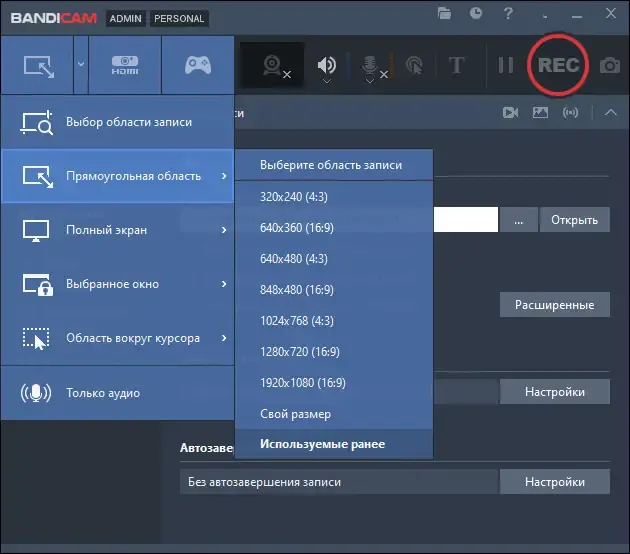Click the monitor icon for full screen
Image resolution: width=630 pixels, height=554 pixels.
click(x=36, y=231)
